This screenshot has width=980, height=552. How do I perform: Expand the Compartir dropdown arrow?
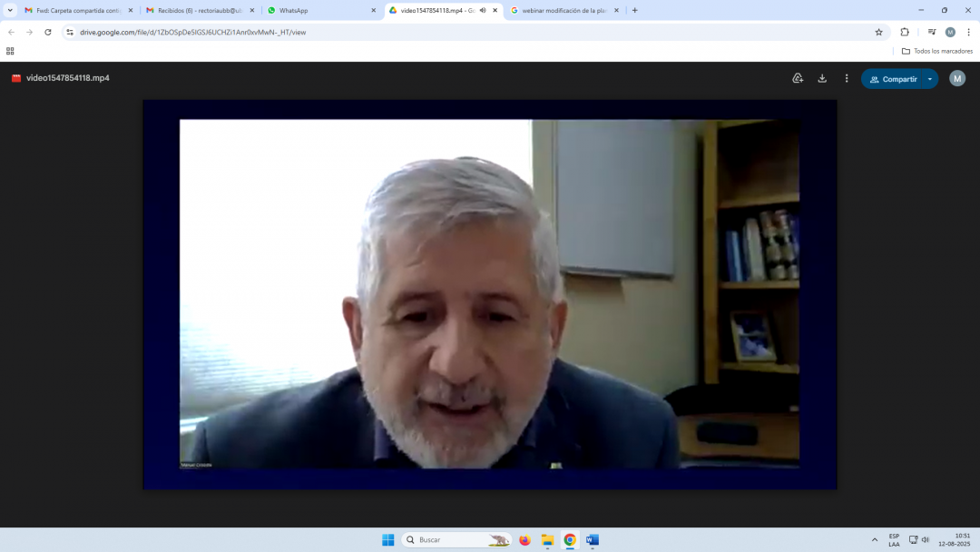[x=929, y=79]
